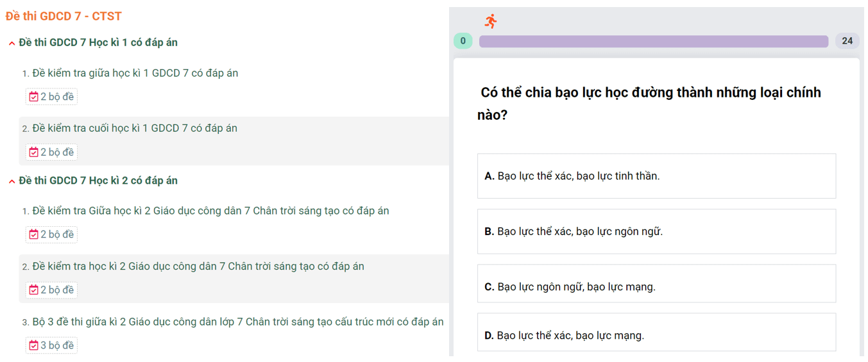Click the calendar icon under Đề kiểm tra học kì 2
The height and width of the screenshot is (362, 868).
[x=33, y=290]
